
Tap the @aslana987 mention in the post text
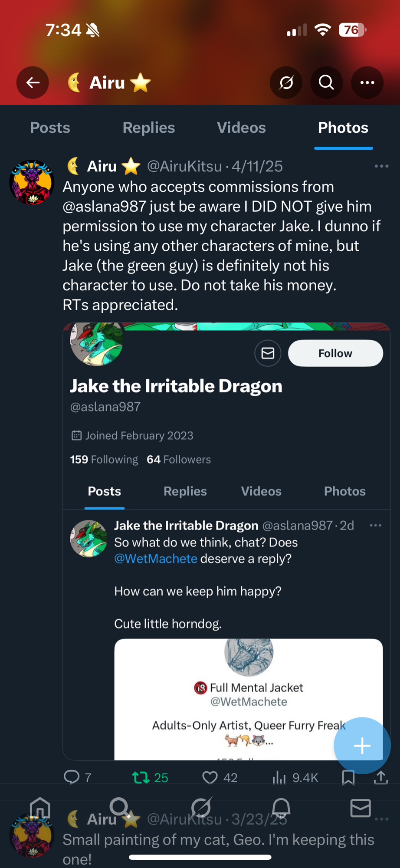tap(104, 207)
